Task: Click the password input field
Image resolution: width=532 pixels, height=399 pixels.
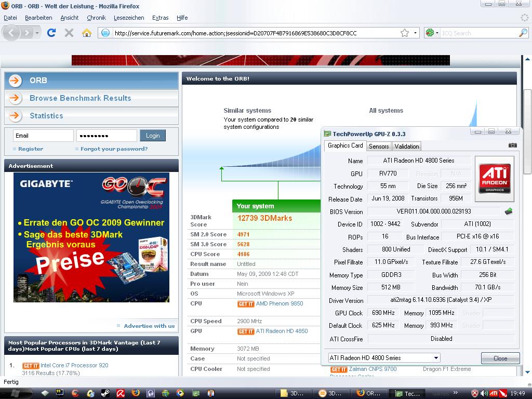Action: pos(107,136)
